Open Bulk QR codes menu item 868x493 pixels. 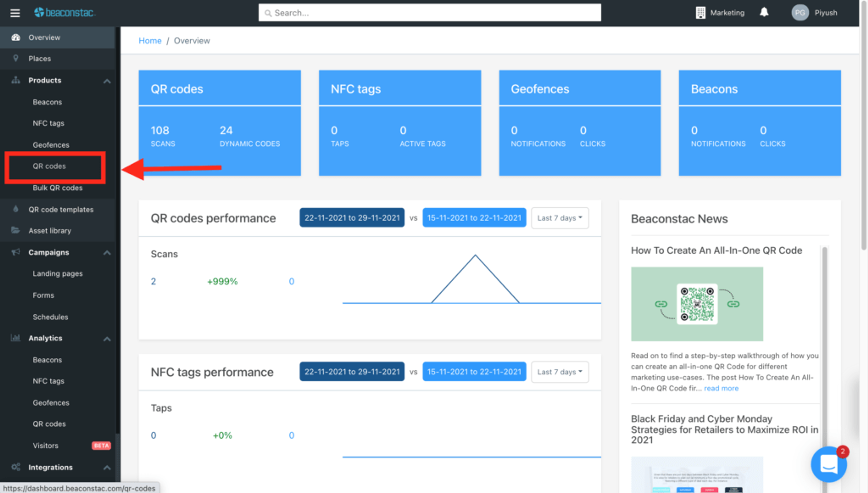[x=57, y=188]
